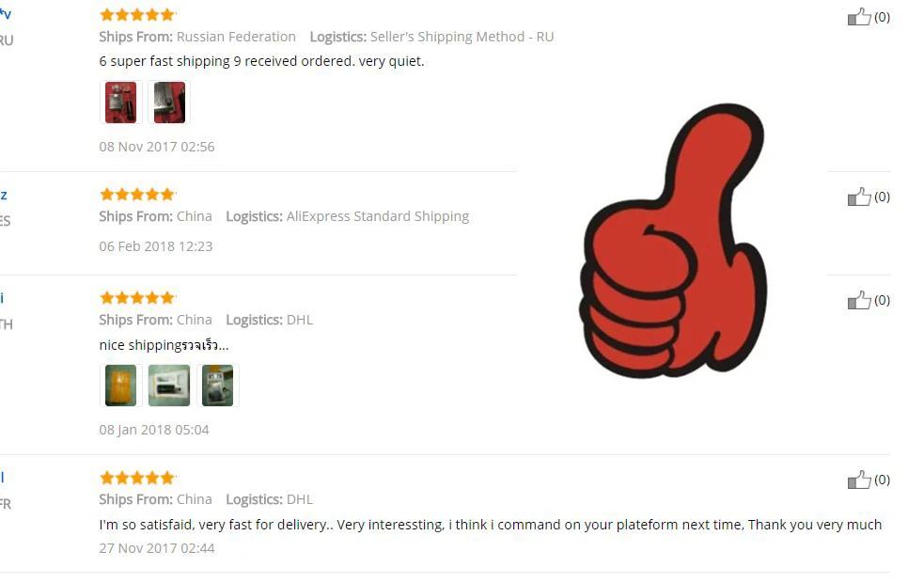Click the helpful count on first review

(x=882, y=17)
